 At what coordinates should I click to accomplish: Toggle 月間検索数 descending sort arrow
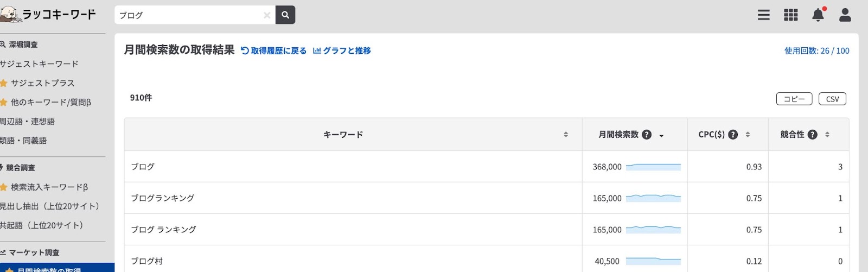pyautogui.click(x=661, y=136)
